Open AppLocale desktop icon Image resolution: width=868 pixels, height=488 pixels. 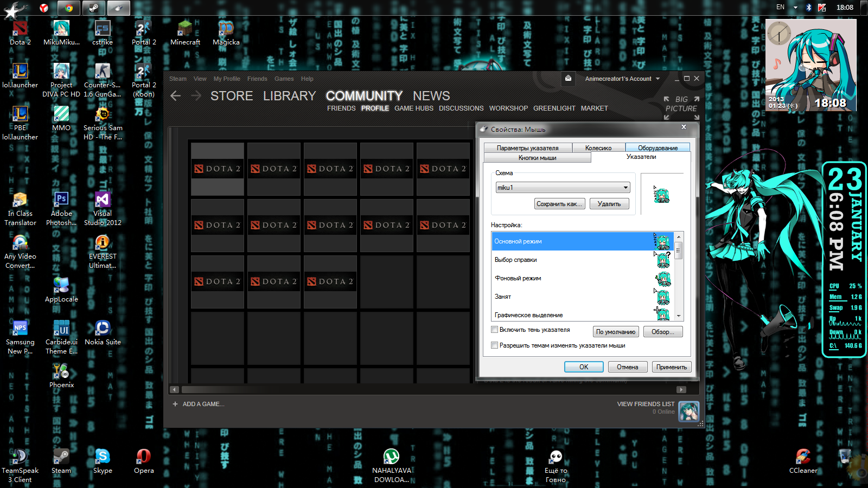pos(61,290)
